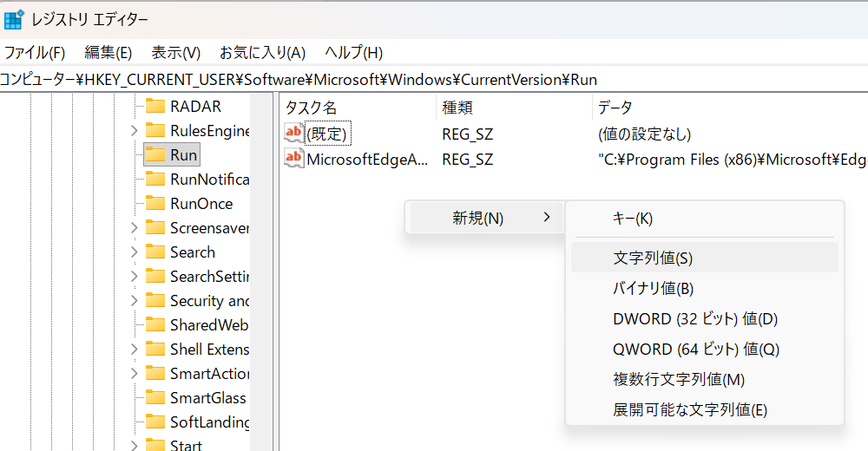Click the ab string icon of (既定) value
868x451 pixels.
294,133
